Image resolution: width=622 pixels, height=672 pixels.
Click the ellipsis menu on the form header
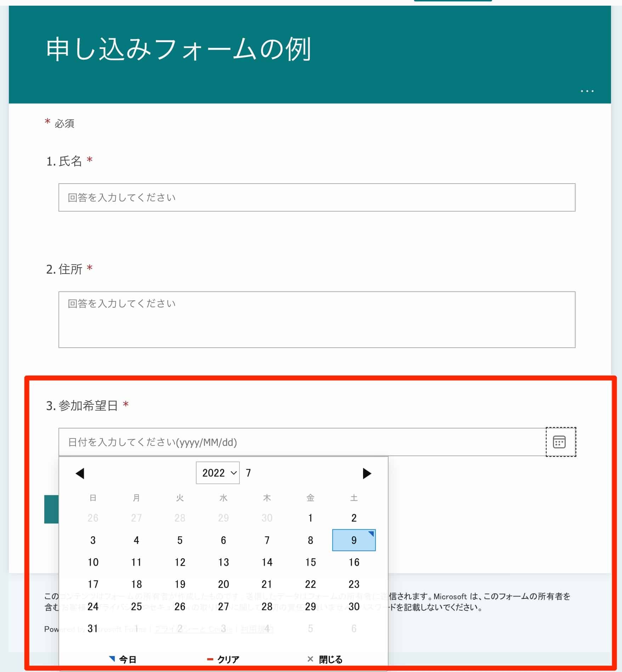587,91
